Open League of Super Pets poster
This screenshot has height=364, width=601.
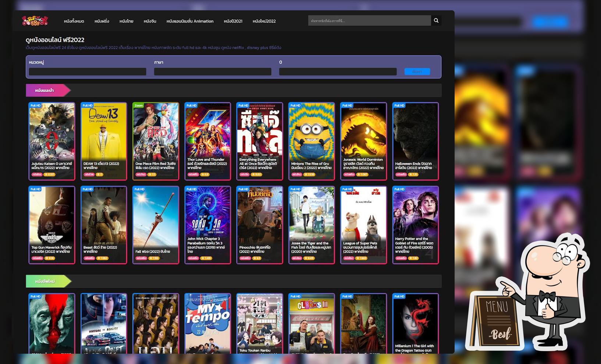pos(363,225)
